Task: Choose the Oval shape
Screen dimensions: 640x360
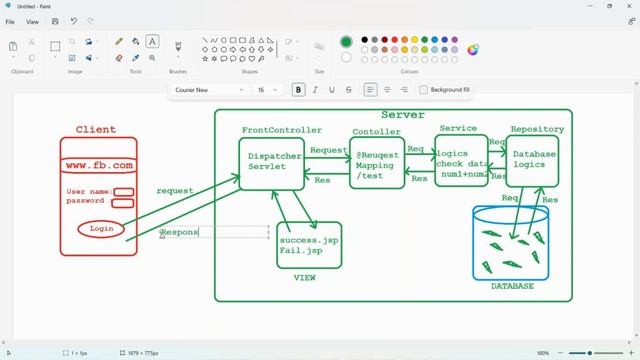Action: (x=224, y=40)
